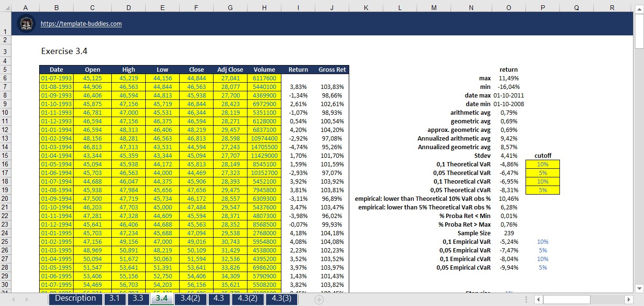This screenshot has width=644, height=306.
Task: Select 0,05 Theoretical VaR value -6,47%
Action: [508, 173]
